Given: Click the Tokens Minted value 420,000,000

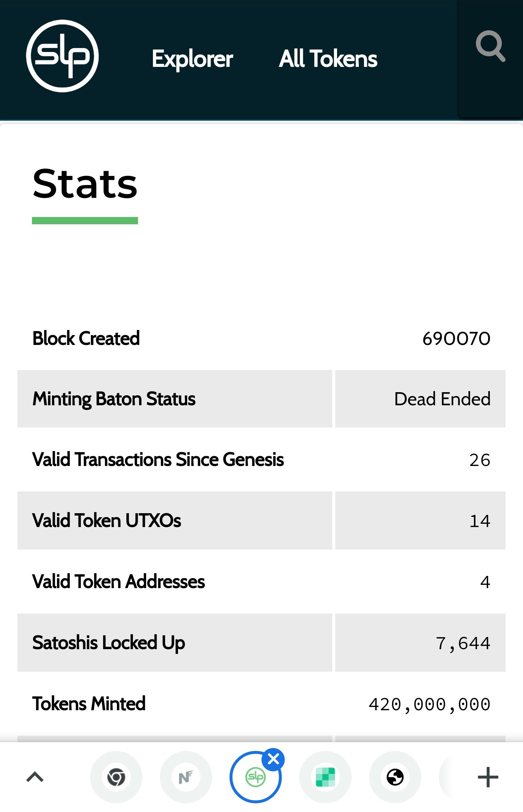Looking at the screenshot, I should (430, 704).
